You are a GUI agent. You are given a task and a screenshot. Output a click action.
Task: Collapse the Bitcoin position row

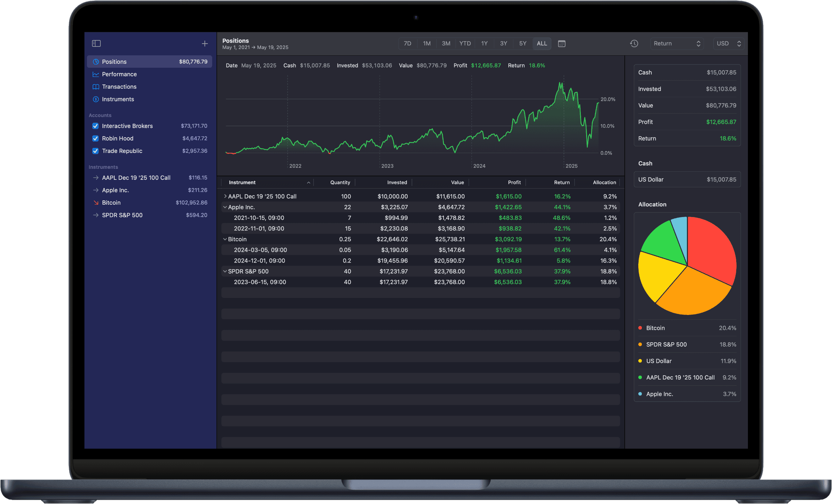tap(225, 239)
